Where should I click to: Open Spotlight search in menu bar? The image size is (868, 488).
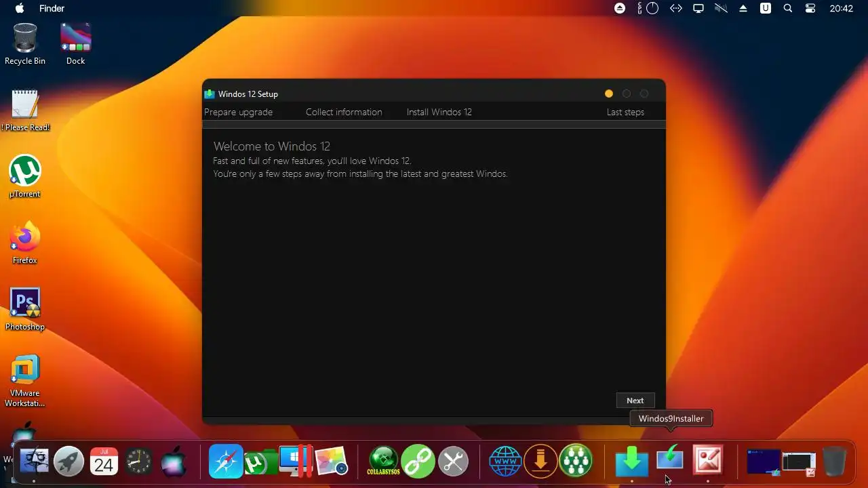[x=788, y=8]
